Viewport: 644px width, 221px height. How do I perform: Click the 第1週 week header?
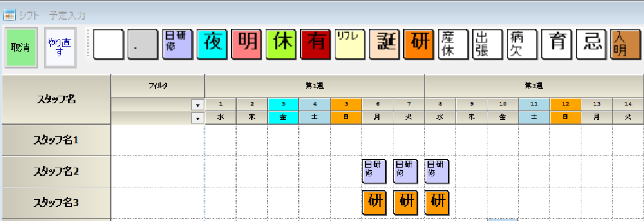pyautogui.click(x=315, y=86)
